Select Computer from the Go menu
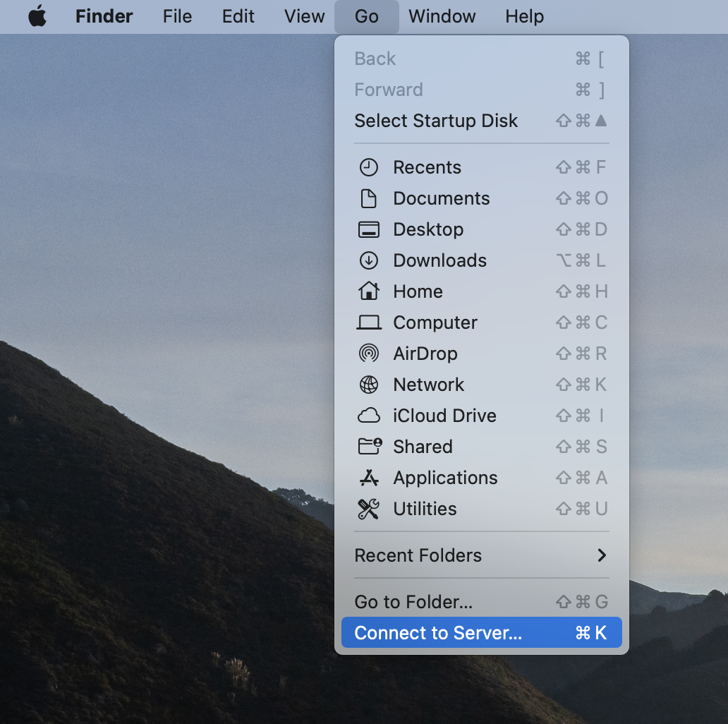Viewport: 728px width, 724px height. tap(435, 322)
